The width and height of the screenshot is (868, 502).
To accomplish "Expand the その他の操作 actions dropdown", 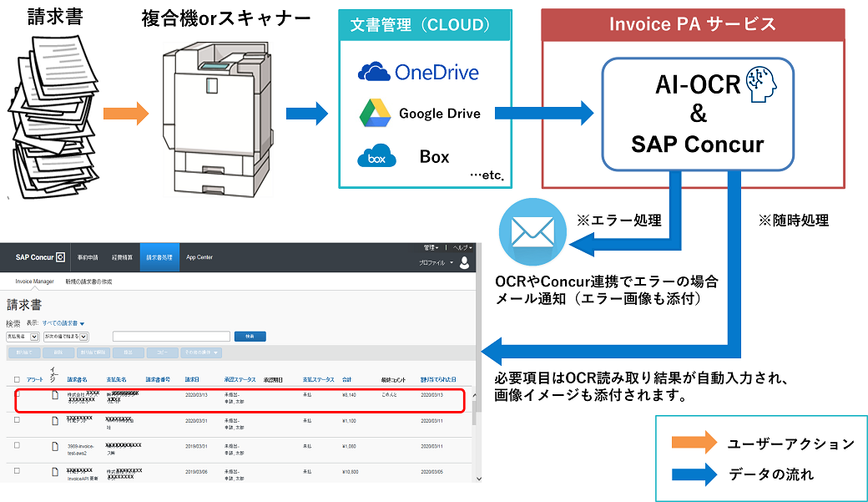I will pos(201,352).
